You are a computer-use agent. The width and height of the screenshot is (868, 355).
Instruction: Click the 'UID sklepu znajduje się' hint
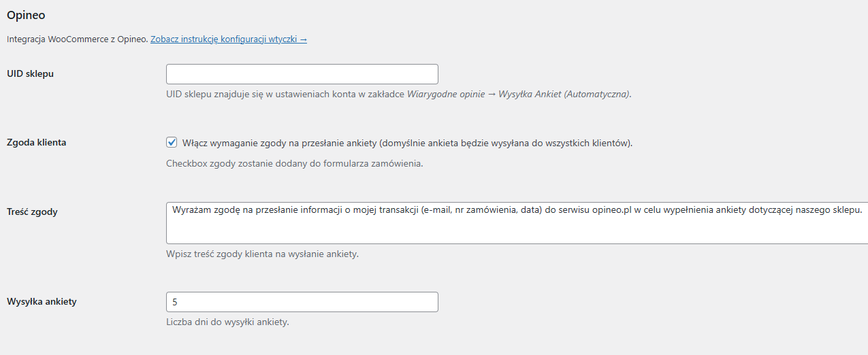[286, 95]
